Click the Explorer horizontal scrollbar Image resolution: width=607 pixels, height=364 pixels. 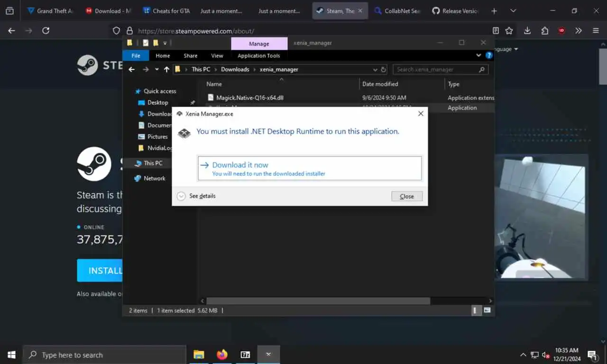click(318, 301)
